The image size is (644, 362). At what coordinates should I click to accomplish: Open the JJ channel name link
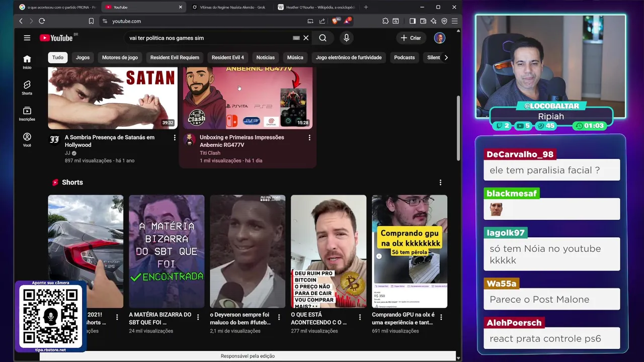(67, 153)
